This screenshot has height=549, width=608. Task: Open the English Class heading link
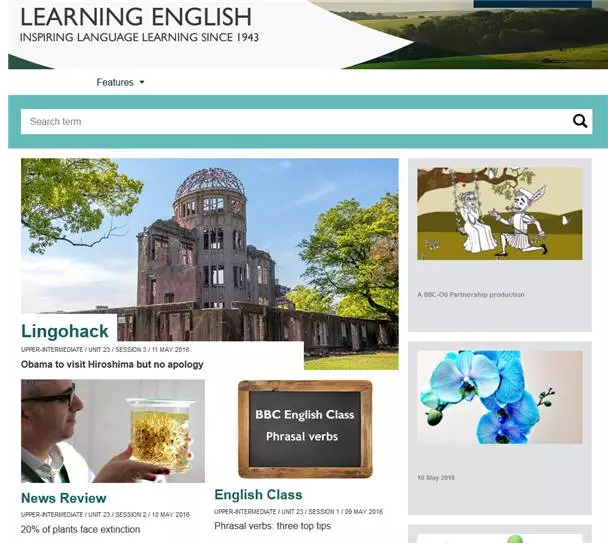pyautogui.click(x=258, y=495)
